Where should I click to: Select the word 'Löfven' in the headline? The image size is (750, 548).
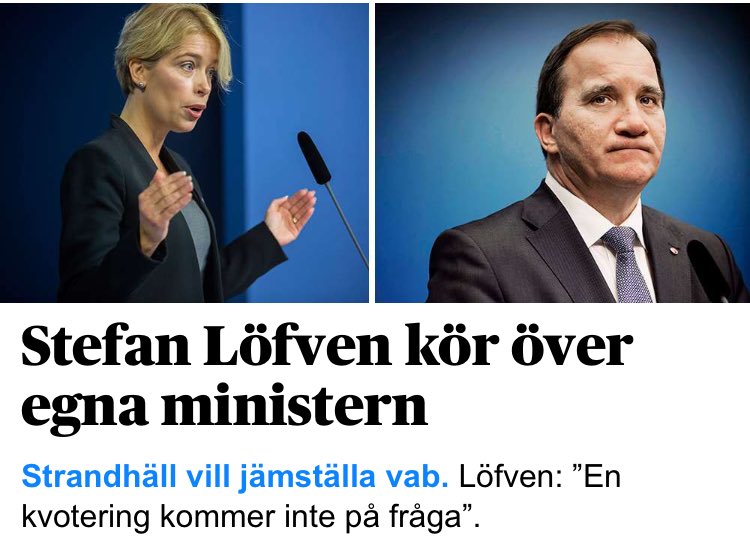[298, 346]
